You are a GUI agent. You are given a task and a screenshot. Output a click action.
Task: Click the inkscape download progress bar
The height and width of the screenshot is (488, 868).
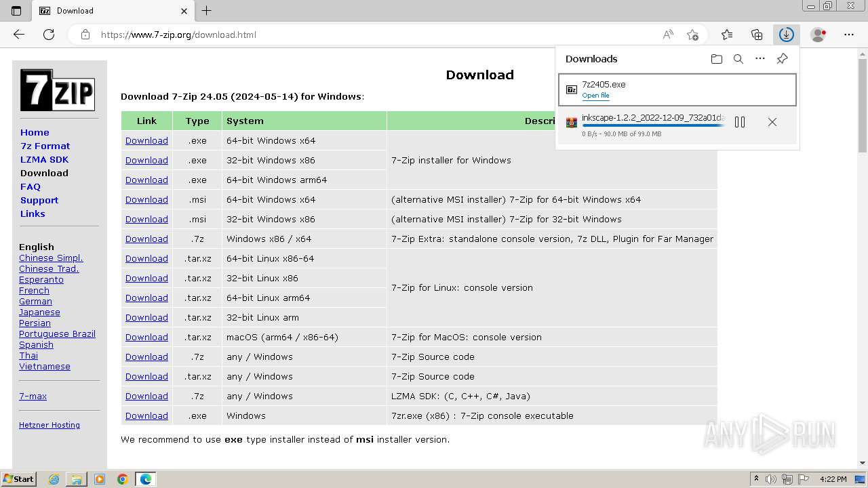653,125
